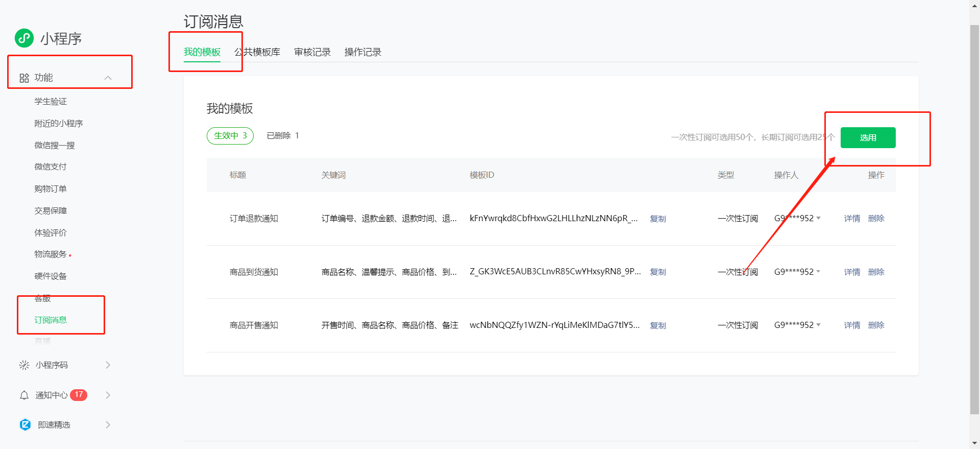Open 微信搜一搜 in sidebar
This screenshot has height=449, width=980.
[55, 146]
